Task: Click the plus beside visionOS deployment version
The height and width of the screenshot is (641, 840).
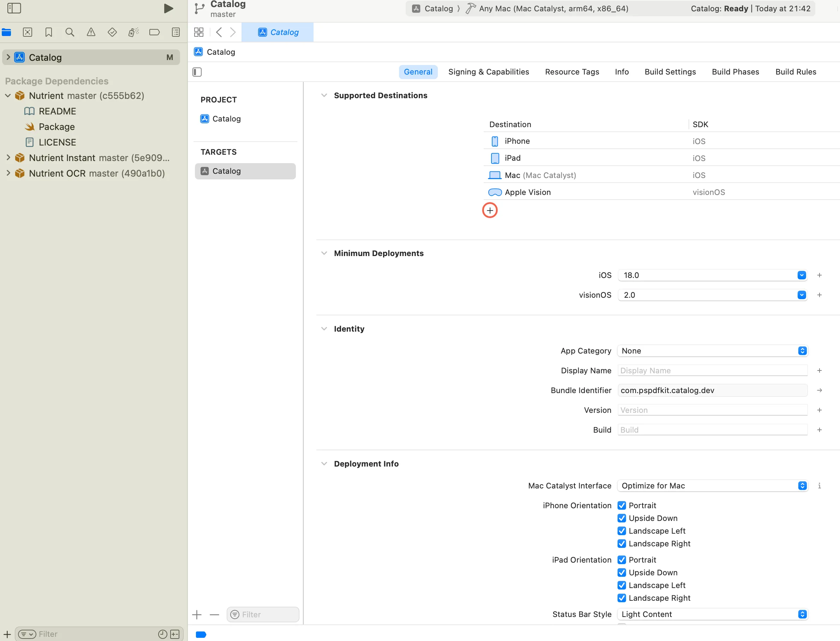Action: tap(819, 295)
